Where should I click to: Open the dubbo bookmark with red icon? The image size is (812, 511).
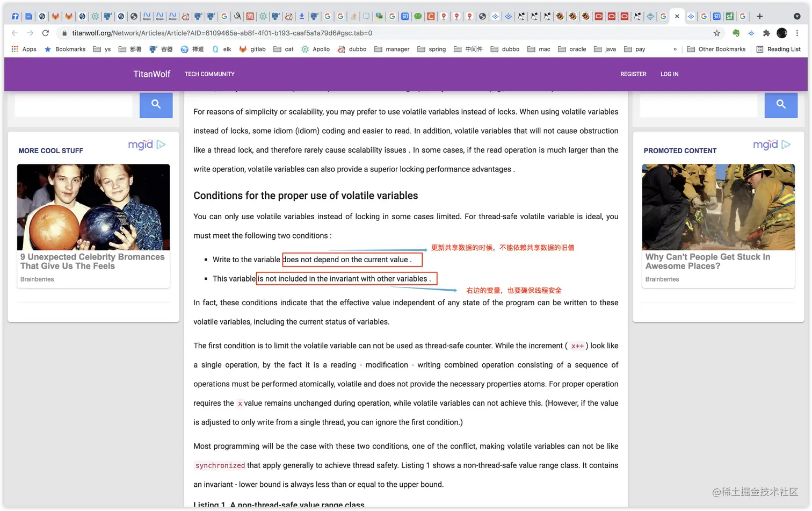tap(352, 49)
